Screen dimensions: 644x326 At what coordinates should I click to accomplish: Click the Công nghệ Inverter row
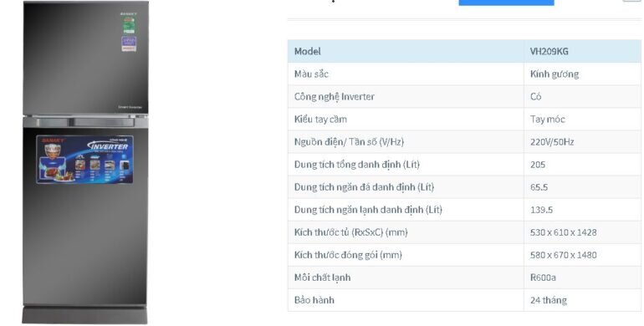pos(464,96)
